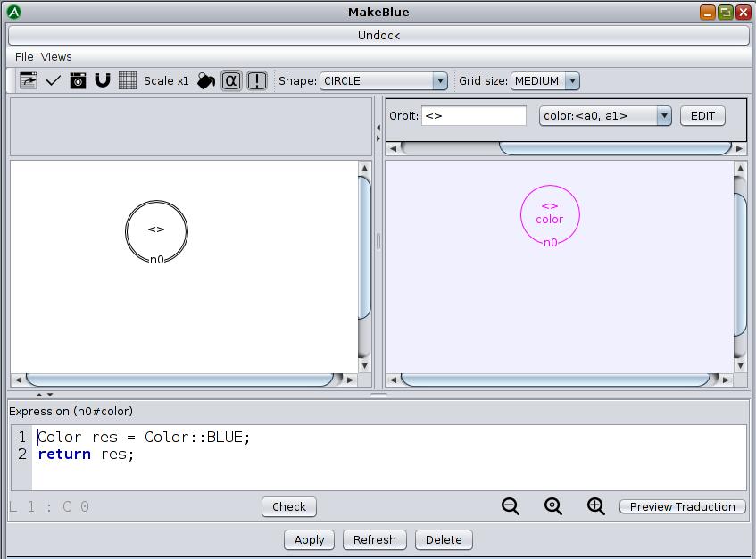Toggle the magnet snap icon
The height and width of the screenshot is (559, 756).
[x=103, y=80]
